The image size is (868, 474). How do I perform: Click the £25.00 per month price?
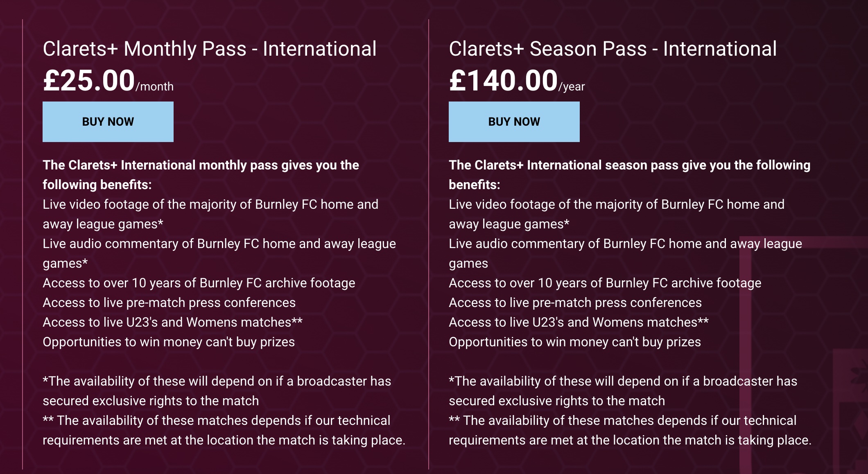[x=108, y=81]
